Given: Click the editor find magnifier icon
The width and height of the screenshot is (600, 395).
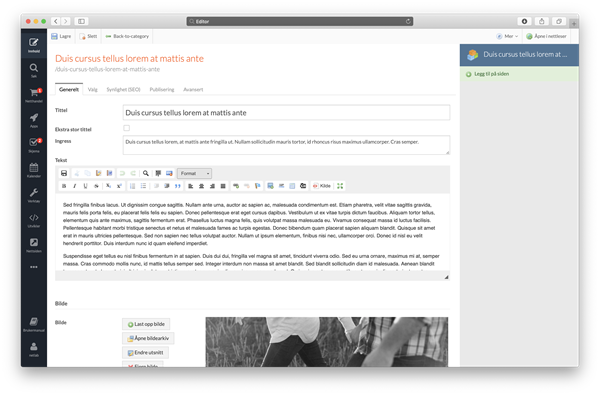Looking at the screenshot, I should (x=146, y=173).
